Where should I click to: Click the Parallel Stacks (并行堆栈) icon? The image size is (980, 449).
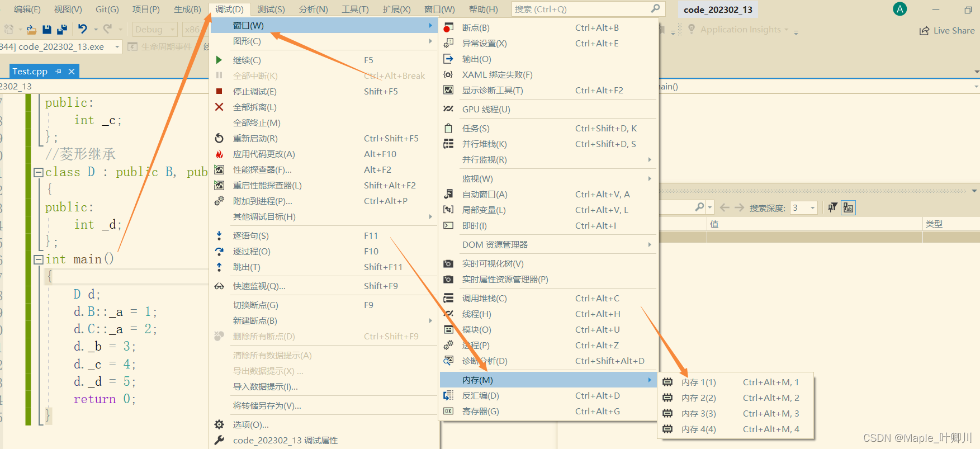click(x=448, y=144)
